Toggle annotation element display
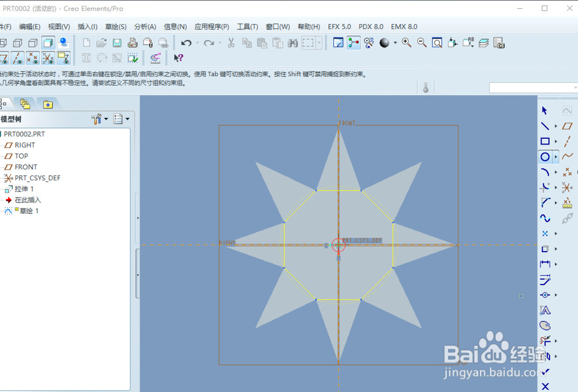This screenshot has width=578, height=392. click(64, 58)
